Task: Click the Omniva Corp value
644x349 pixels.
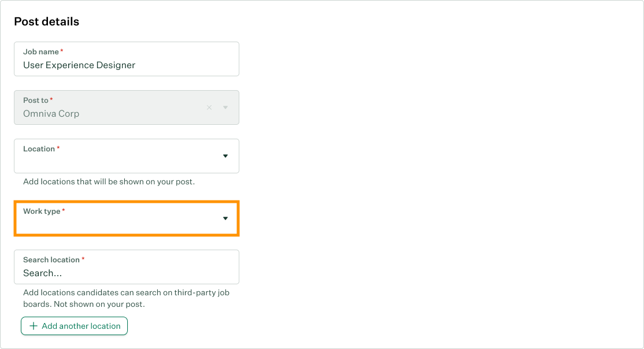Action: (51, 114)
